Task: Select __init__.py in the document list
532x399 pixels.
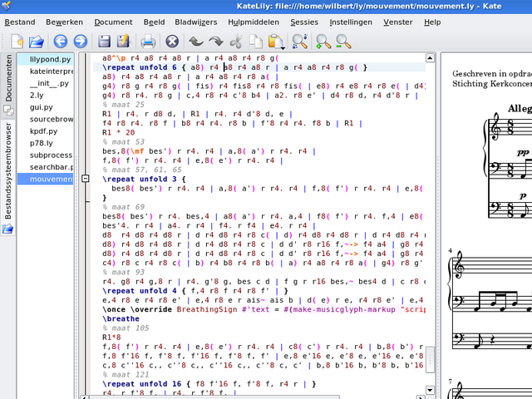Action: click(45, 83)
